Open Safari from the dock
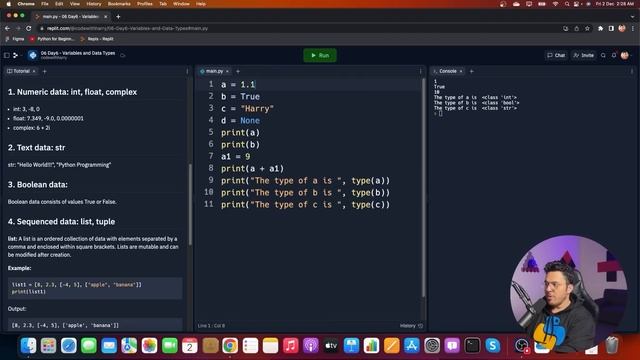640x360 pixels. (69, 346)
